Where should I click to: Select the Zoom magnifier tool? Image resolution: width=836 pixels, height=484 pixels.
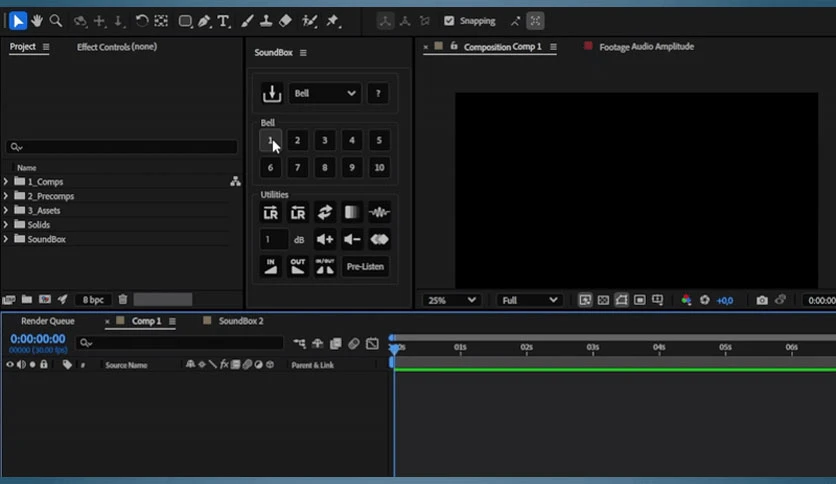(55, 21)
